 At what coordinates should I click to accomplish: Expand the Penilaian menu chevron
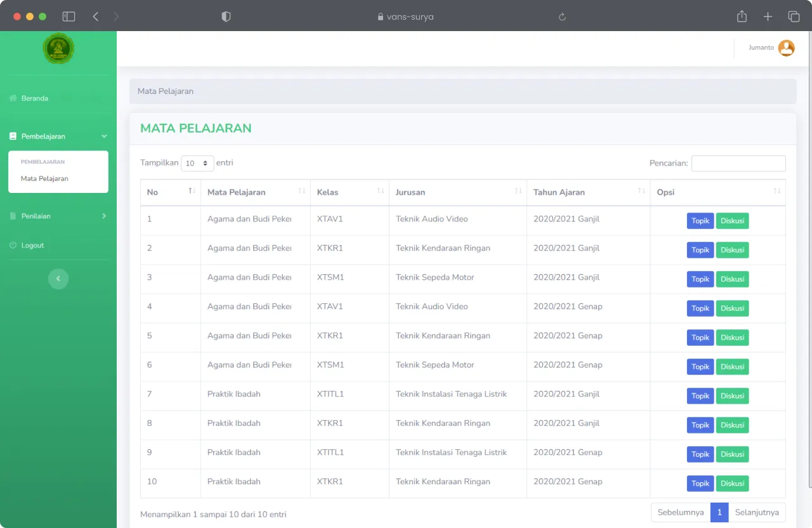104,216
